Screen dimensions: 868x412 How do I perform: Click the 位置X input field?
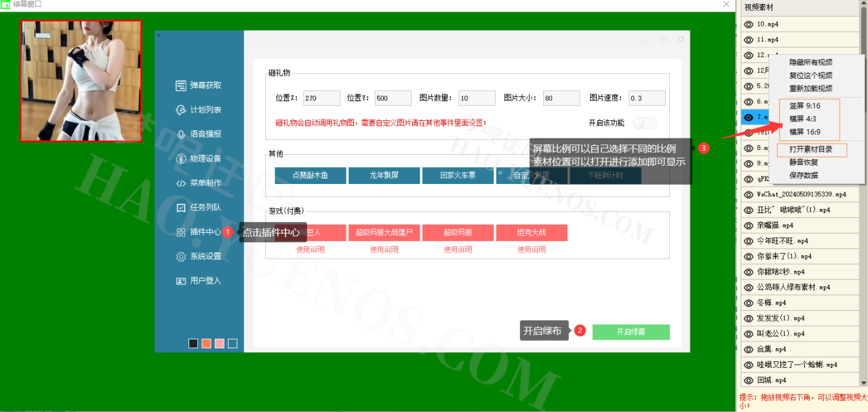(321, 98)
